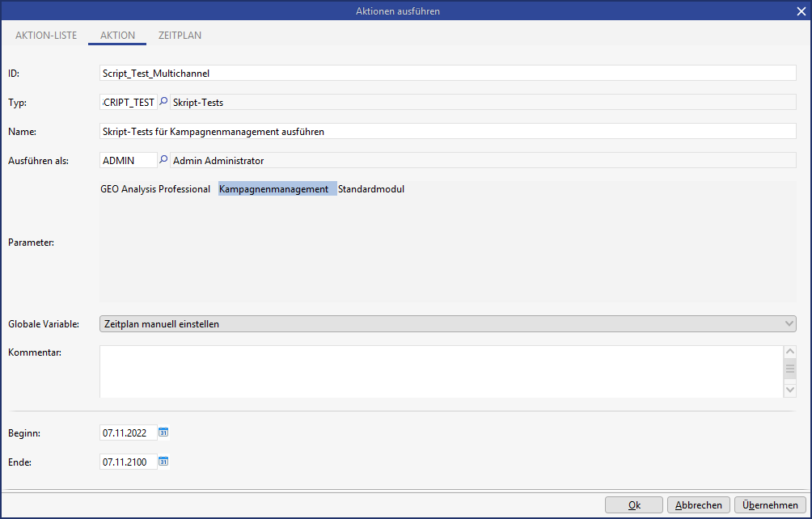
Task: Click into the ID input field
Action: click(447, 73)
